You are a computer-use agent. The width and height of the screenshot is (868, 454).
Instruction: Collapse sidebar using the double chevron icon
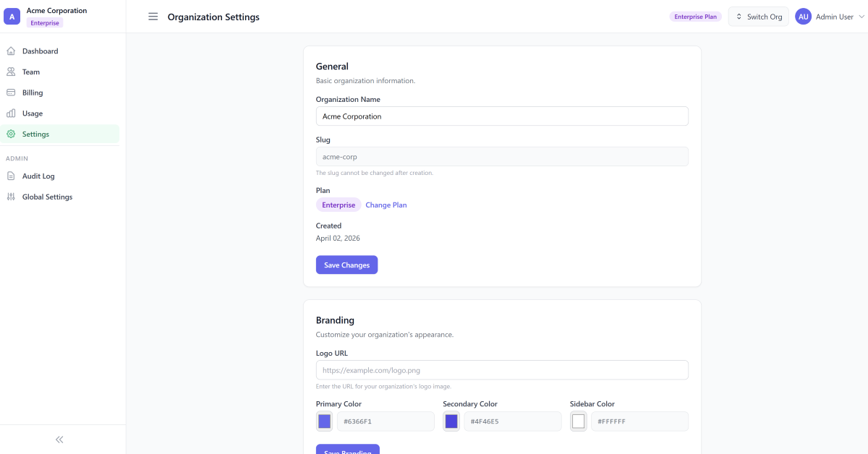click(x=59, y=440)
